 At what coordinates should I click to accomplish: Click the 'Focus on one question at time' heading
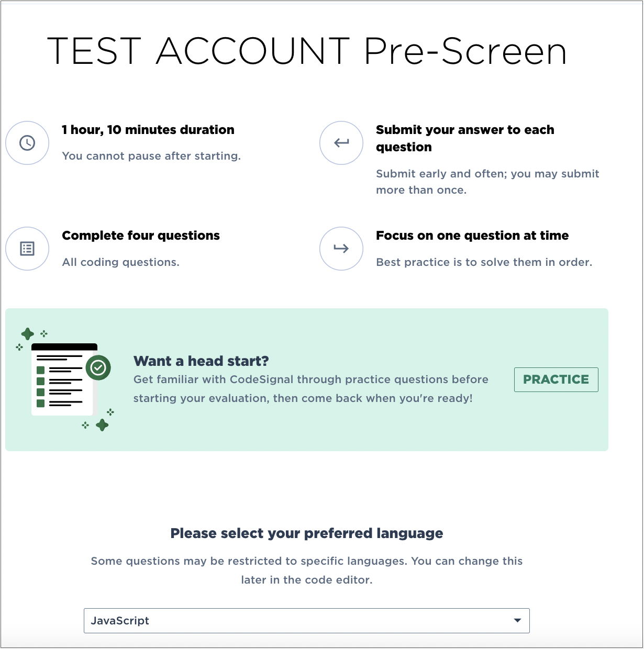click(x=472, y=236)
